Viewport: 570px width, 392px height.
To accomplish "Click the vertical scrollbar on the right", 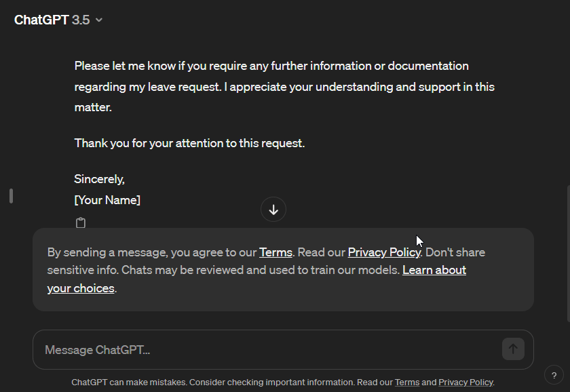I will coord(568,254).
